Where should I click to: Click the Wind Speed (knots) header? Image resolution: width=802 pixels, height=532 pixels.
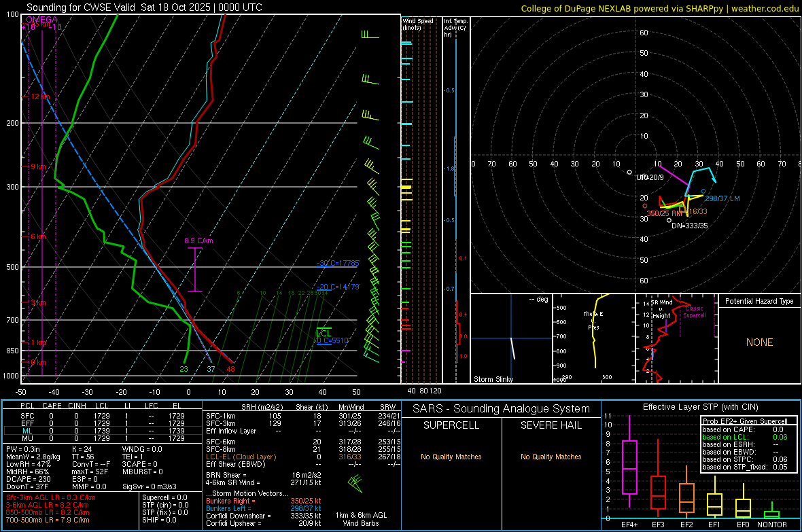tap(418, 24)
